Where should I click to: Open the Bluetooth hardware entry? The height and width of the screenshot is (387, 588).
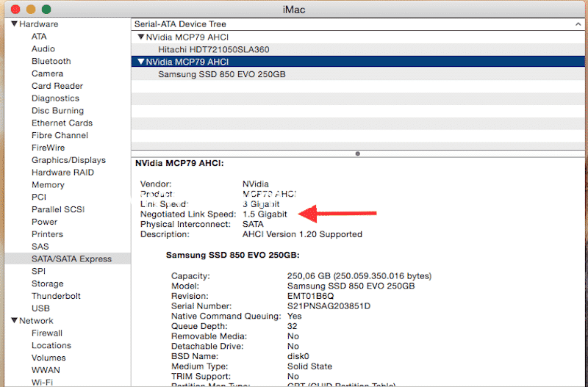(51, 61)
